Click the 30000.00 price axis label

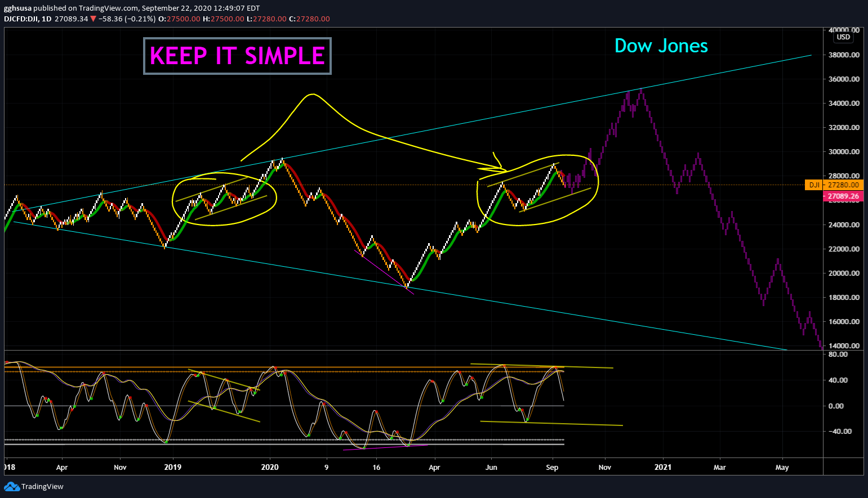843,152
